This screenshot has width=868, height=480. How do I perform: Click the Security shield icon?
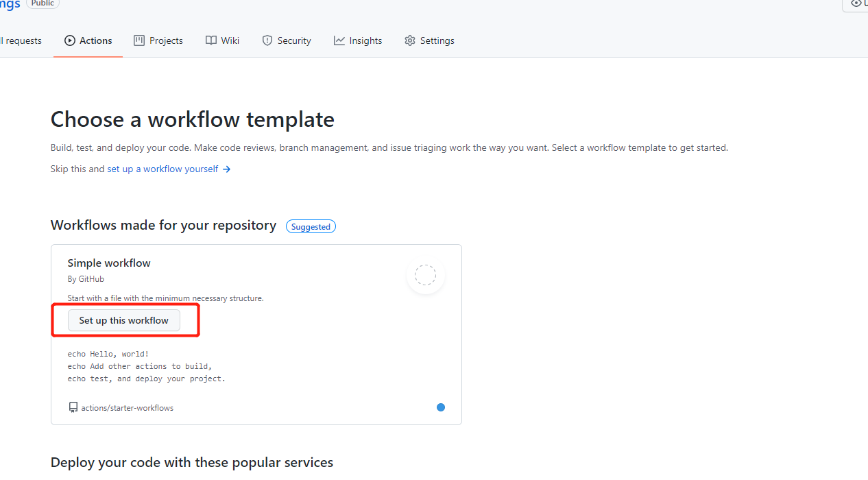(x=267, y=40)
